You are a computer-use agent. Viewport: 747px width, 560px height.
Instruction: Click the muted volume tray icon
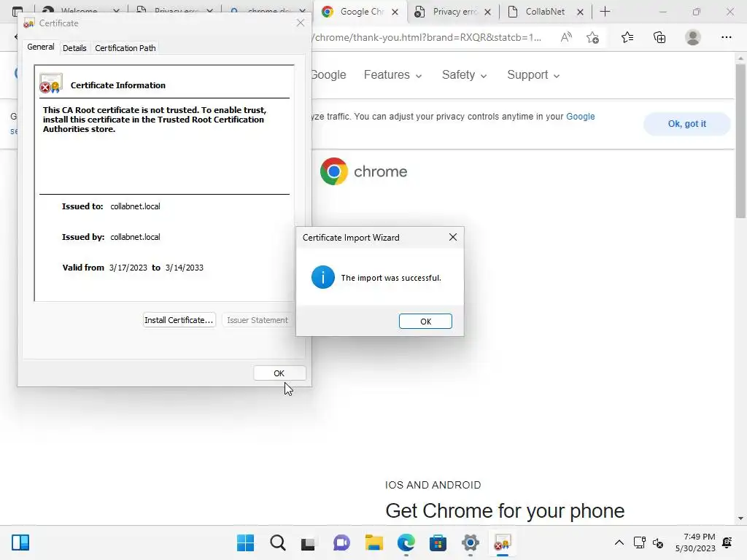(658, 542)
